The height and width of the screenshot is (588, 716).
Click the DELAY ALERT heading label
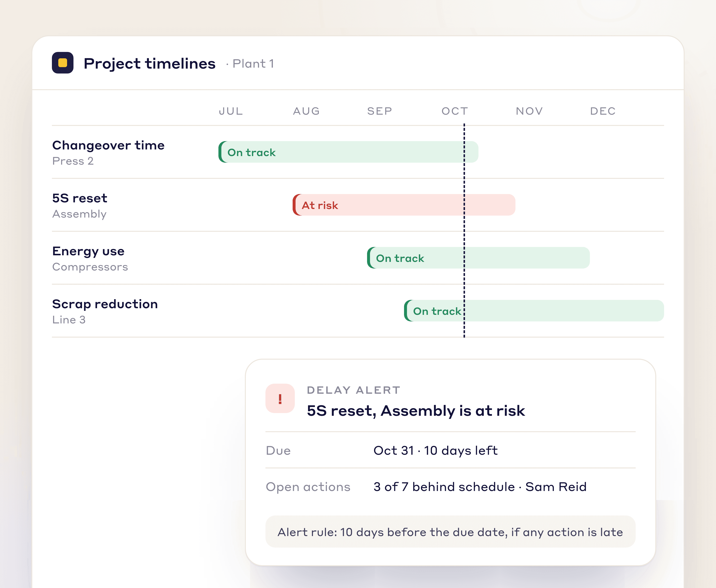[x=354, y=390]
